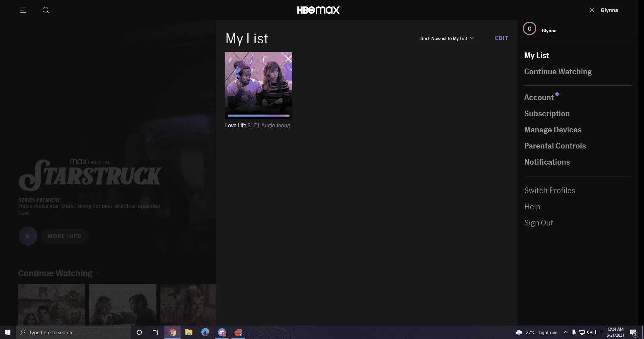
Task: Expand Continue Watching row chevron
Action: [98, 273]
